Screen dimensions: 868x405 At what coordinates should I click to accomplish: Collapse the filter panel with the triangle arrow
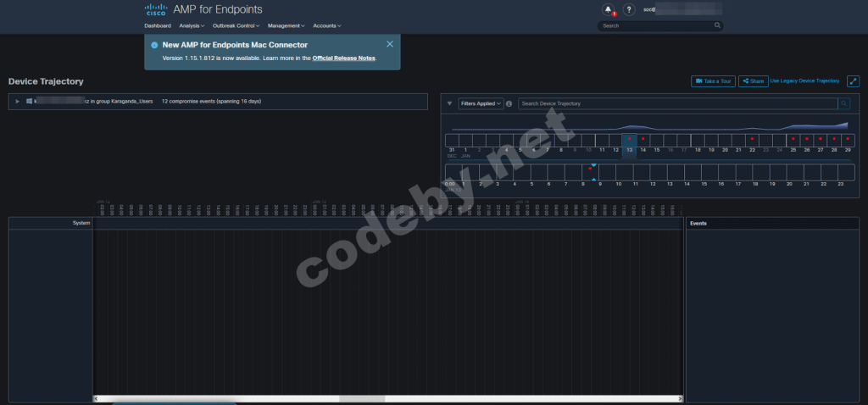point(449,103)
